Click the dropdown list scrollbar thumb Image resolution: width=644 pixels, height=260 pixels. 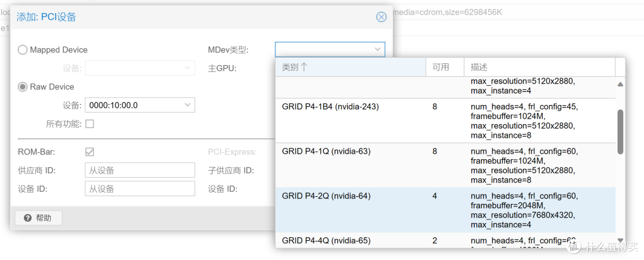point(620,132)
